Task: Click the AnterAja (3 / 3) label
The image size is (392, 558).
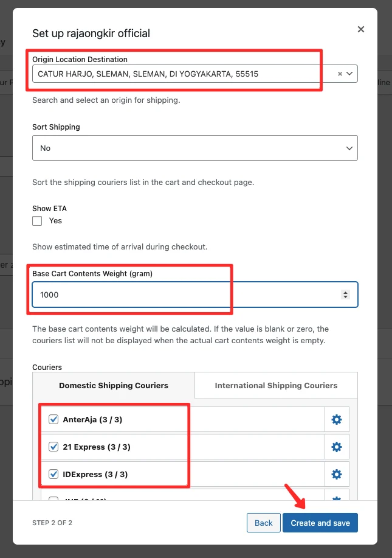Action: click(x=97, y=419)
